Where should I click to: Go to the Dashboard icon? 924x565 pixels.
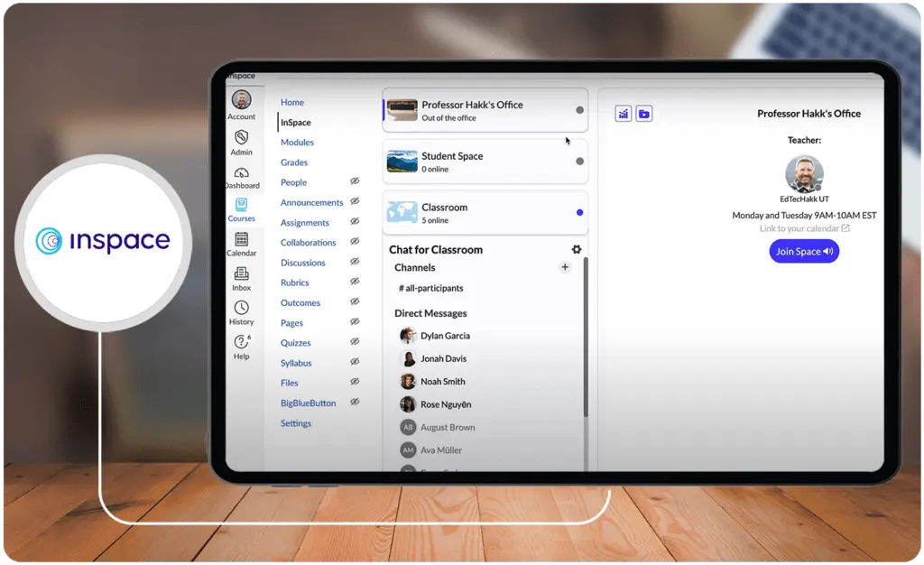[241, 172]
